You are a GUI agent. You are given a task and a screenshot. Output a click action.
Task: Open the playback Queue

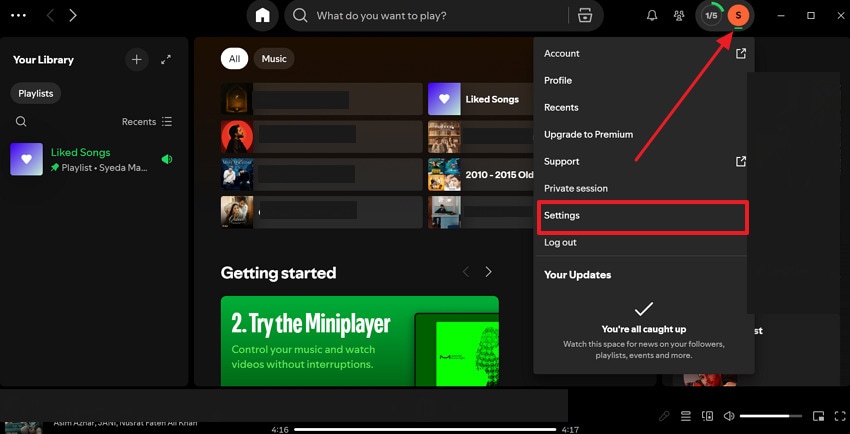686,416
